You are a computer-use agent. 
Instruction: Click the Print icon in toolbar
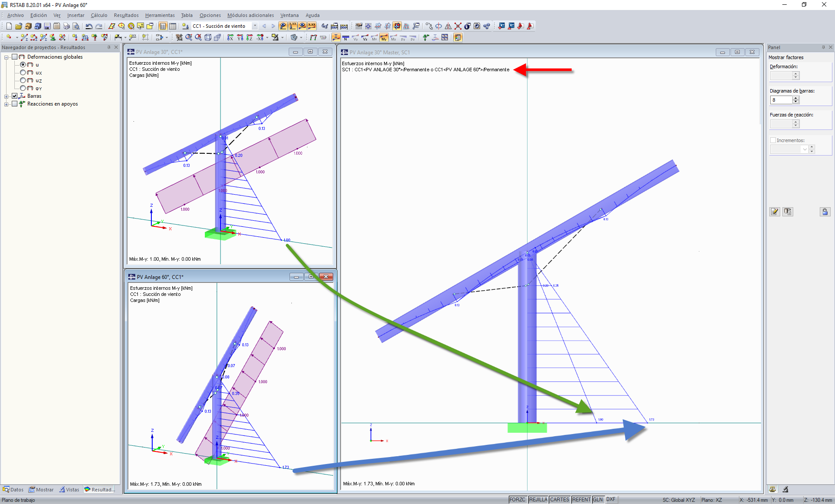[66, 26]
